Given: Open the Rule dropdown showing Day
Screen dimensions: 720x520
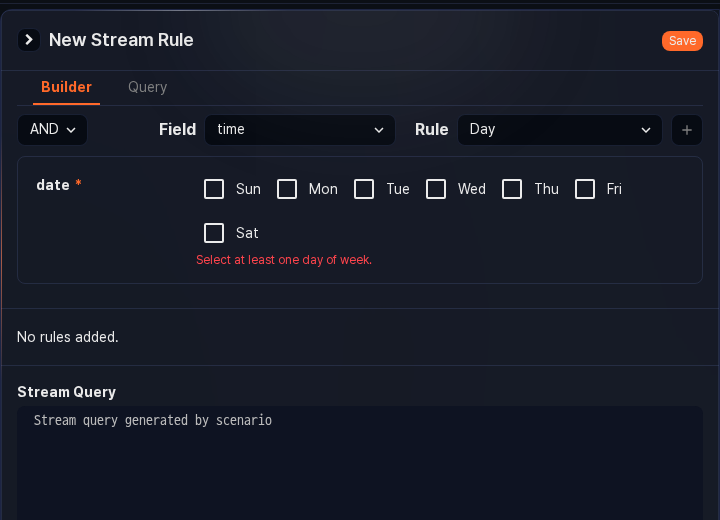Looking at the screenshot, I should [x=559, y=130].
